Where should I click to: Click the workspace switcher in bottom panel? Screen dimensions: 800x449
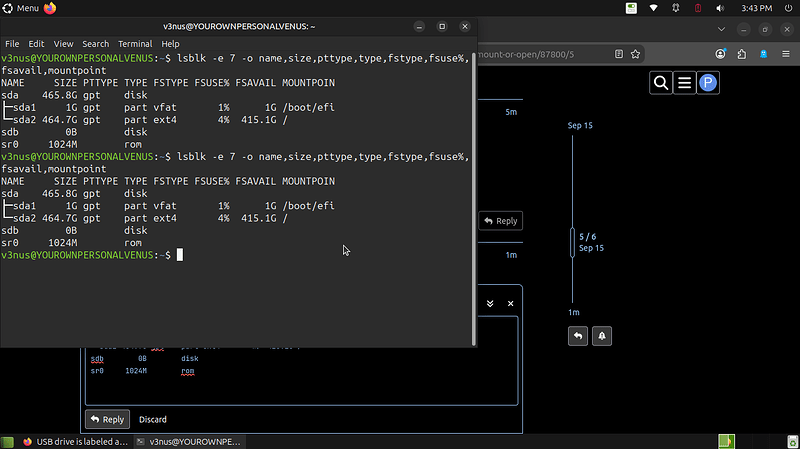[727, 442]
